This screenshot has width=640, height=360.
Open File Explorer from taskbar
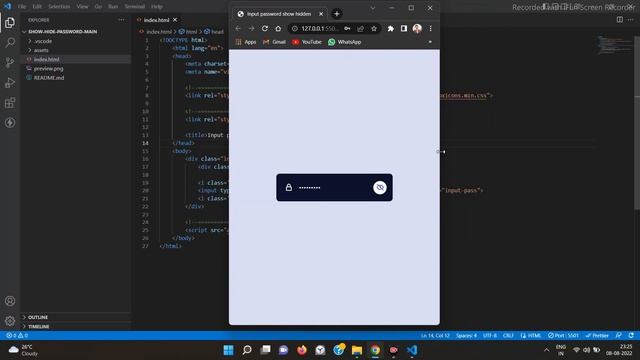[x=357, y=350]
